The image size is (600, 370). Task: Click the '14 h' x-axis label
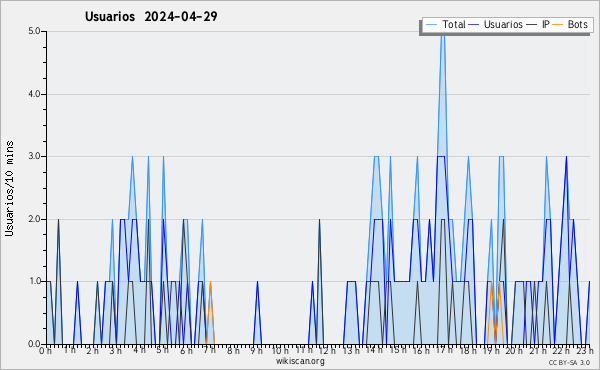click(374, 350)
